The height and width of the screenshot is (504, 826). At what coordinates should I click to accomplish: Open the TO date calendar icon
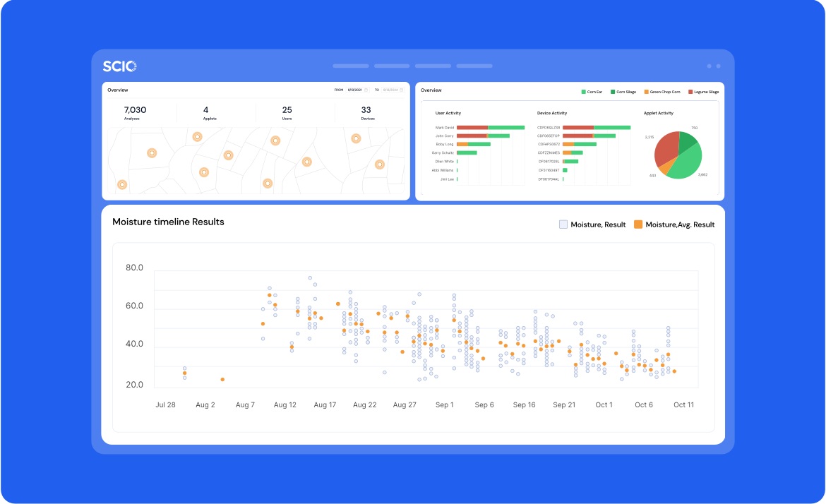402,90
